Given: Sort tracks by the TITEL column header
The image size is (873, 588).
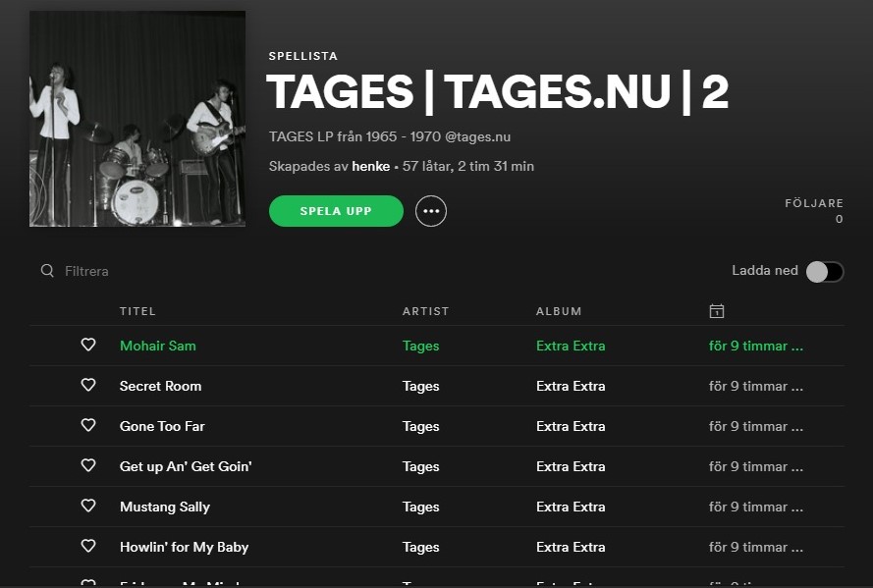Looking at the screenshot, I should 137,311.
